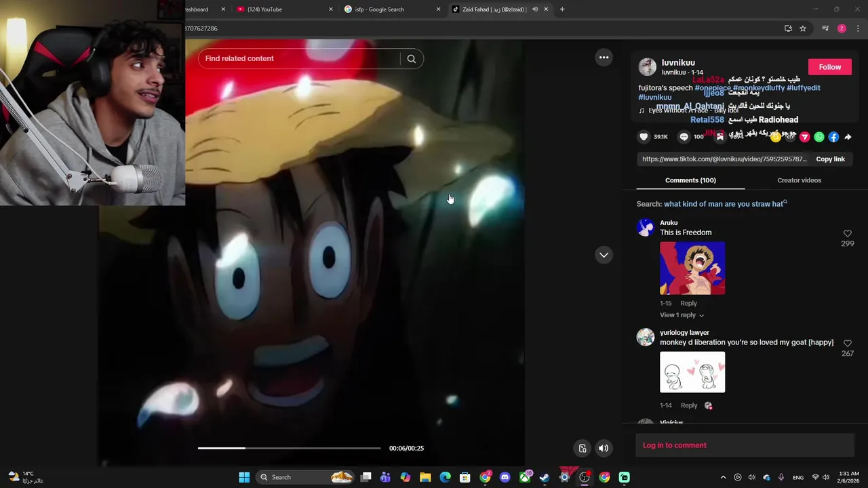Open Microsoft Edge from the taskbar
868x488 pixels.
445,477
